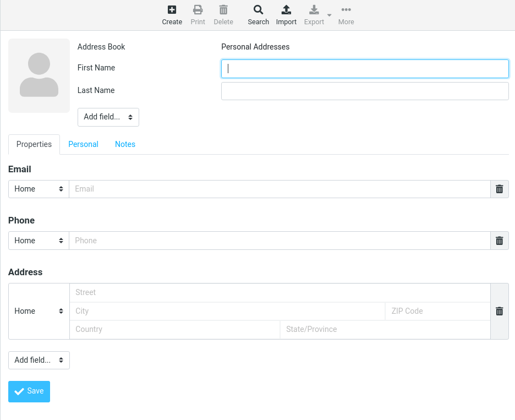Remove the Email field using its trash icon
This screenshot has height=420, width=515.
coord(499,189)
